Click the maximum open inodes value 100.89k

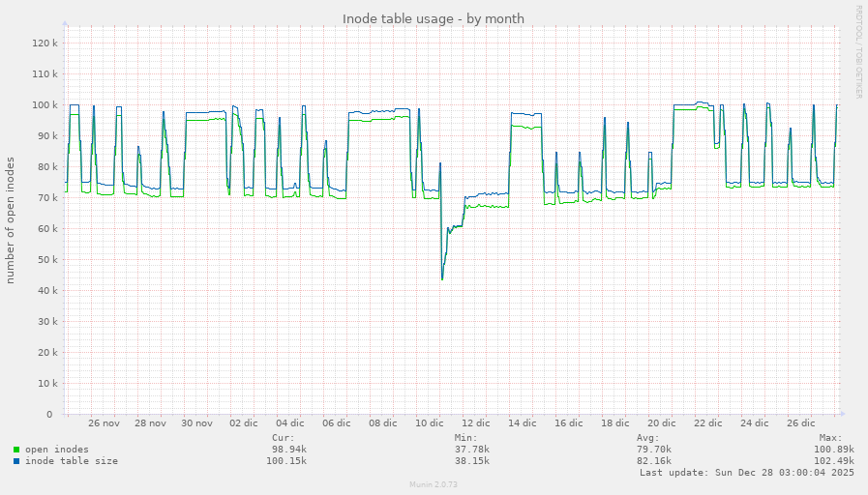click(x=834, y=450)
